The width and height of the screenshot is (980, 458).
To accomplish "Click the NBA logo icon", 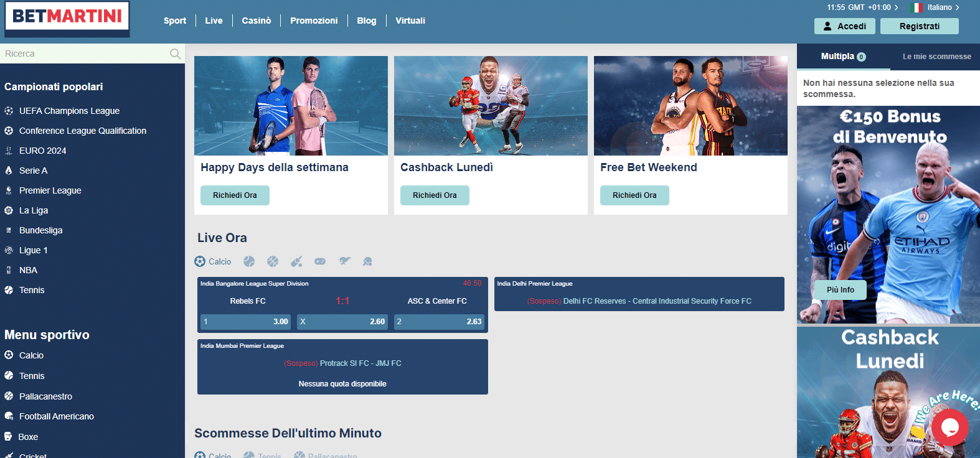I will point(9,270).
